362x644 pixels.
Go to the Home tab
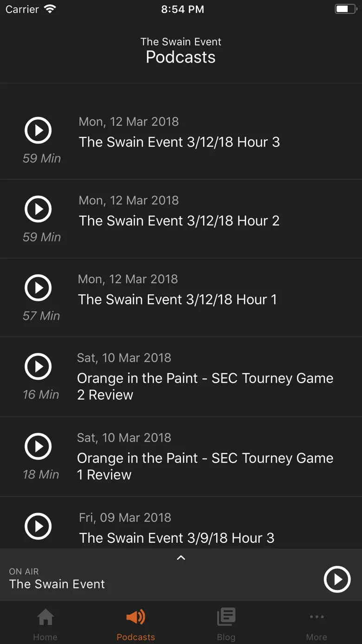tap(45, 624)
